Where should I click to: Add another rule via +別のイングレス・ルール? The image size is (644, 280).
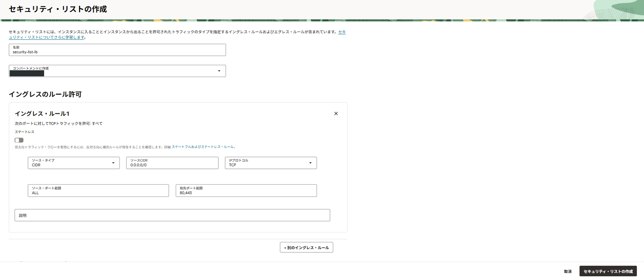(307, 247)
